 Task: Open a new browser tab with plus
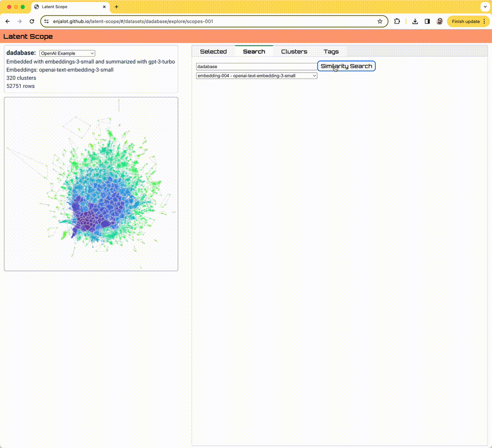point(116,7)
